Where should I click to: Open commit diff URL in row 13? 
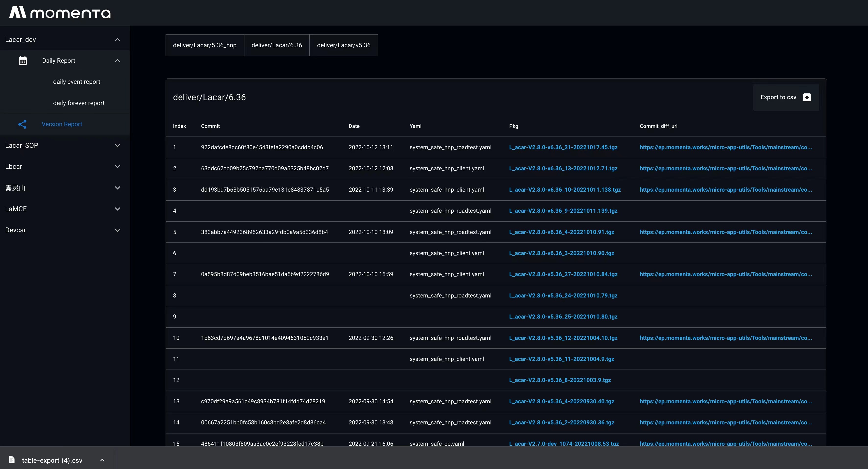click(725, 401)
